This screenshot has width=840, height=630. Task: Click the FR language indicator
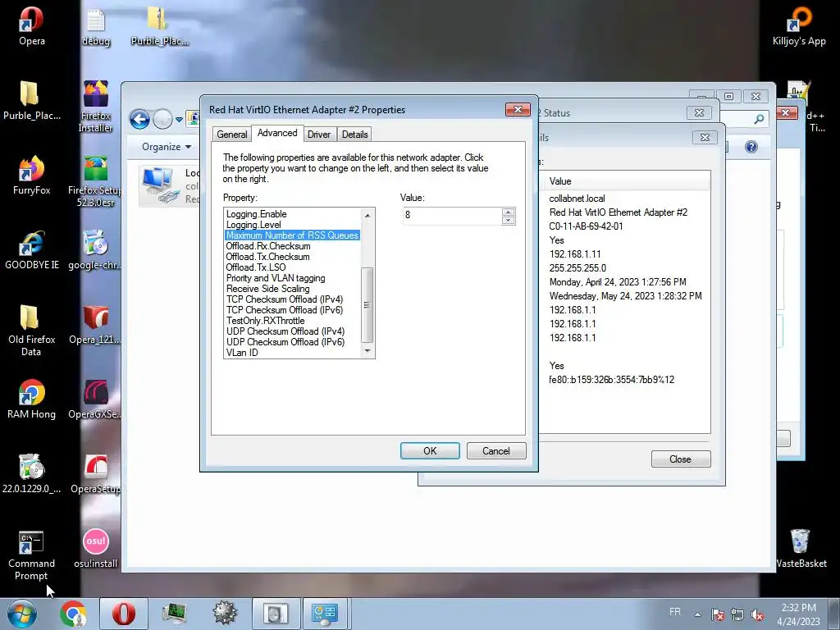(x=675, y=612)
